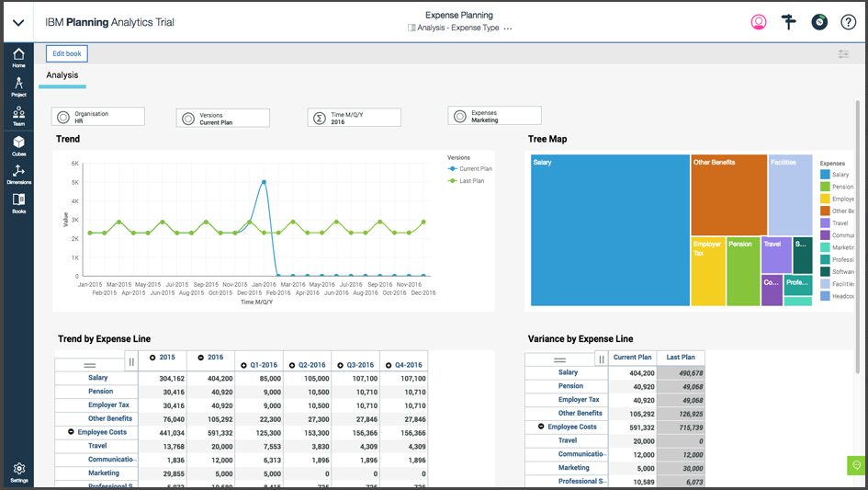Open the Organisation HR selector
The image size is (868, 490).
tap(98, 117)
